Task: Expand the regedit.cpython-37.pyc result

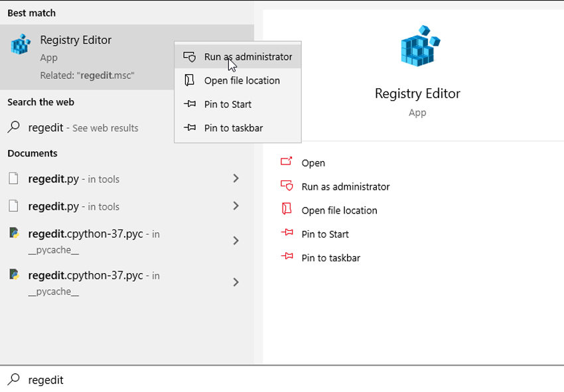Action: pyautogui.click(x=236, y=241)
